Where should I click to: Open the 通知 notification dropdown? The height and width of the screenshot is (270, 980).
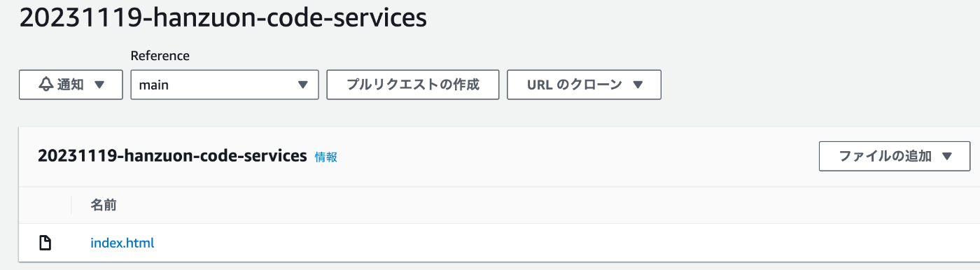point(71,85)
